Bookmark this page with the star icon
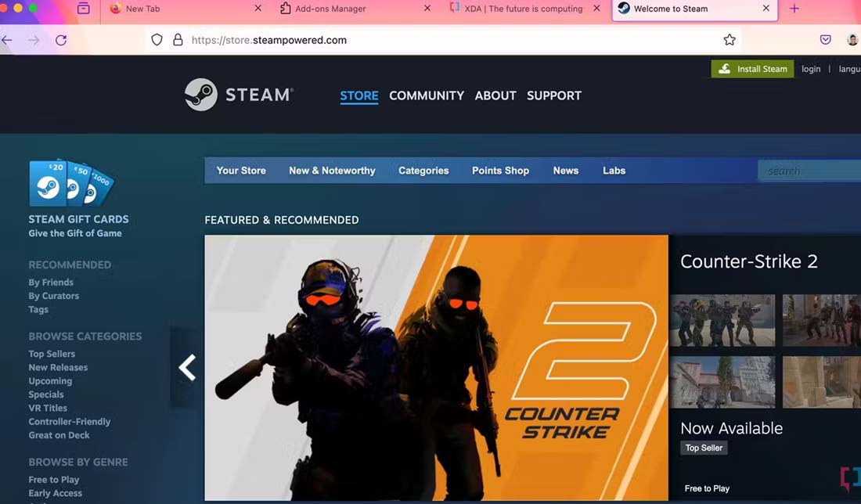 (730, 40)
